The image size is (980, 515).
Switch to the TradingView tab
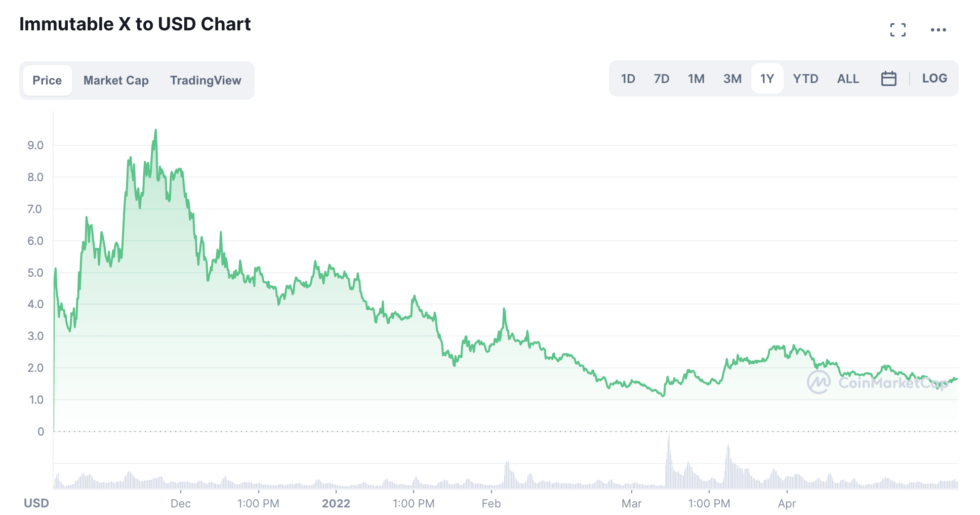[206, 80]
